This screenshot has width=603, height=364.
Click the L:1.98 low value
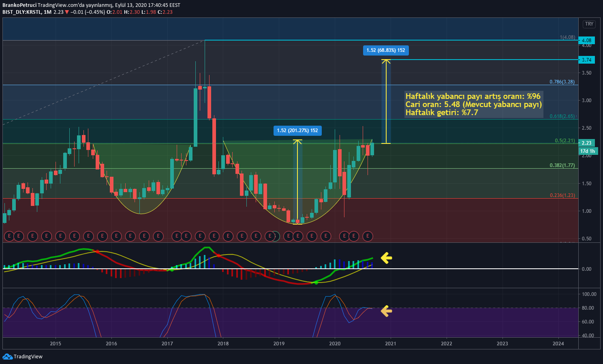pyautogui.click(x=149, y=12)
